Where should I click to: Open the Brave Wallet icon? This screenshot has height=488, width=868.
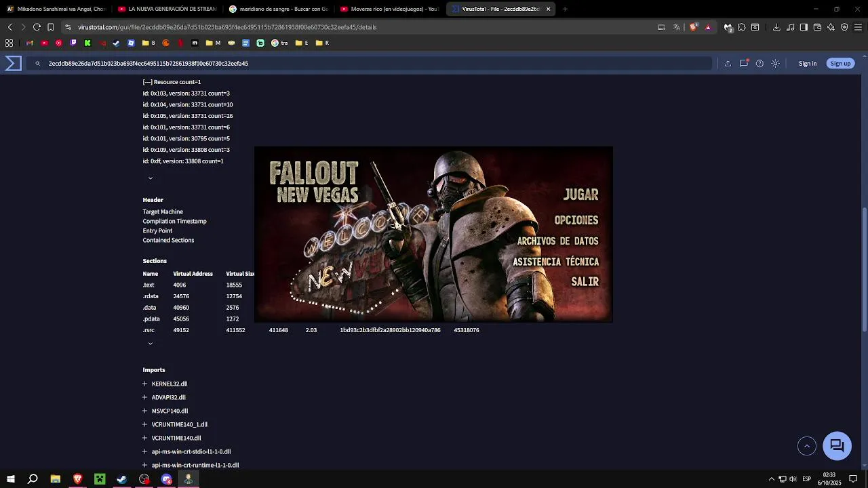pos(817,27)
